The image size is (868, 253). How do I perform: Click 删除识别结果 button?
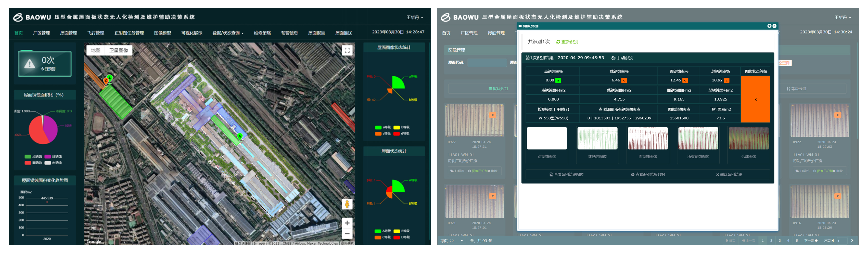pos(729,175)
